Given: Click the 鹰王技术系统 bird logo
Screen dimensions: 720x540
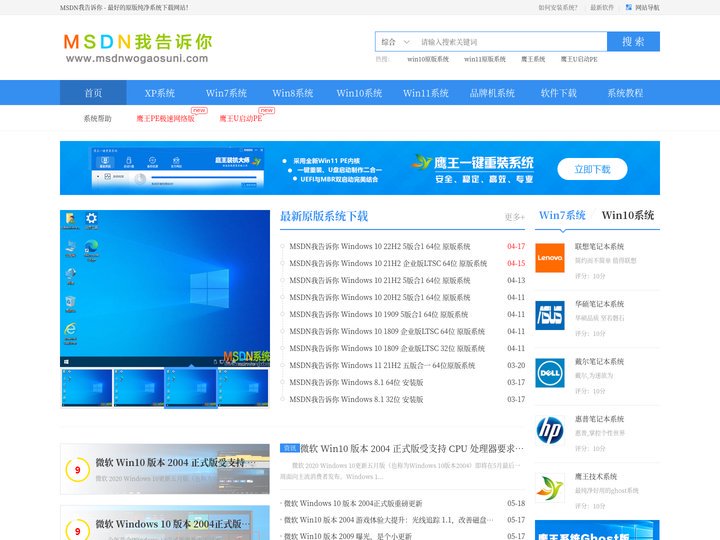Looking at the screenshot, I should coord(550,488).
